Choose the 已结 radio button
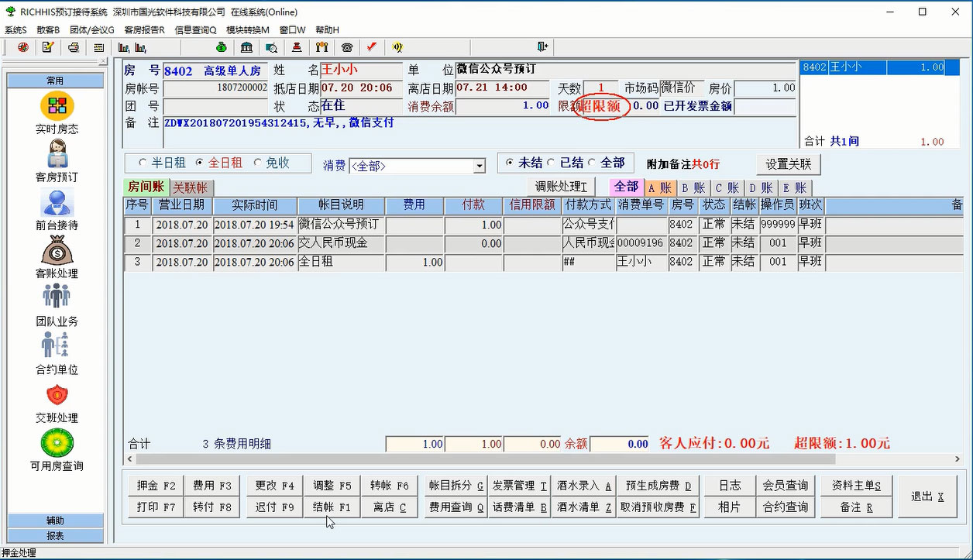 coord(551,163)
